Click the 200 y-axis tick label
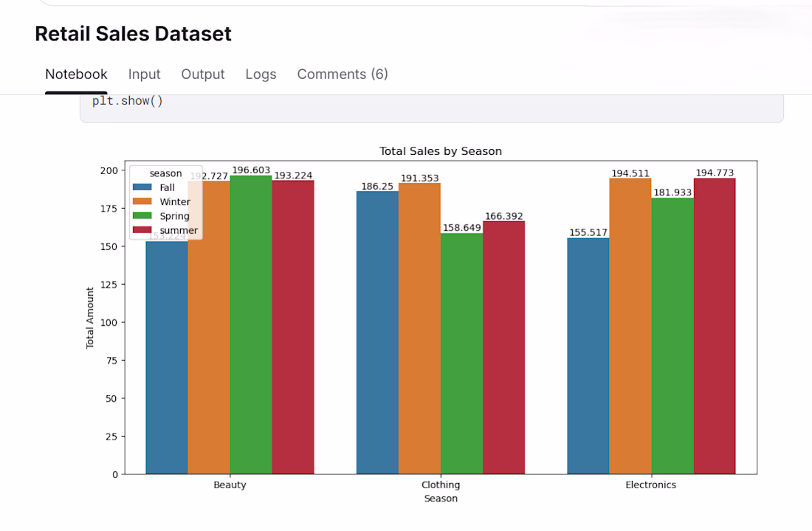812x531 pixels. click(x=109, y=170)
